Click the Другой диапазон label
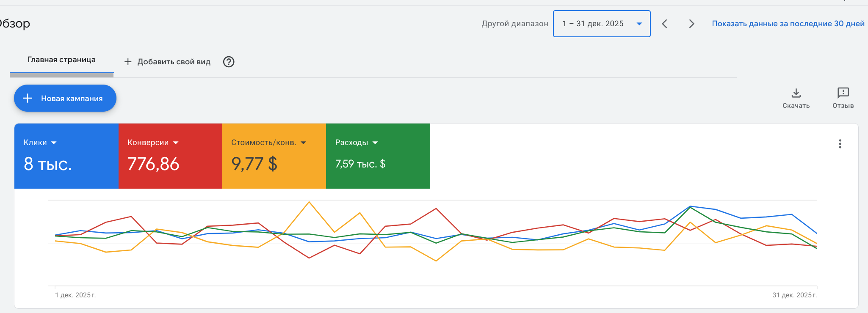The height and width of the screenshot is (313, 868). (x=514, y=24)
